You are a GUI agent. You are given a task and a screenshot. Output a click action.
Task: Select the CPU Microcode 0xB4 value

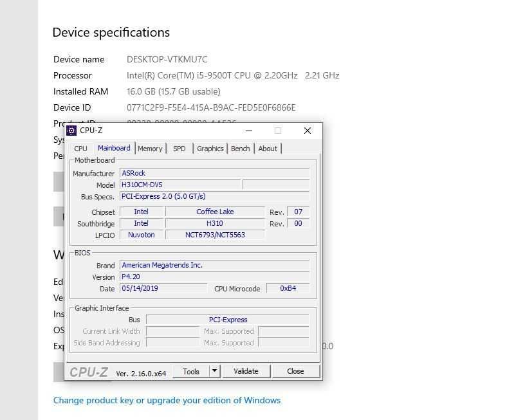pos(288,288)
